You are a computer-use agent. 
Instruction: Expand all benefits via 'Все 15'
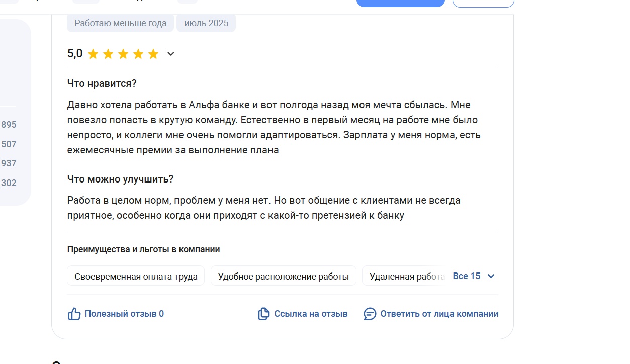[467, 276]
